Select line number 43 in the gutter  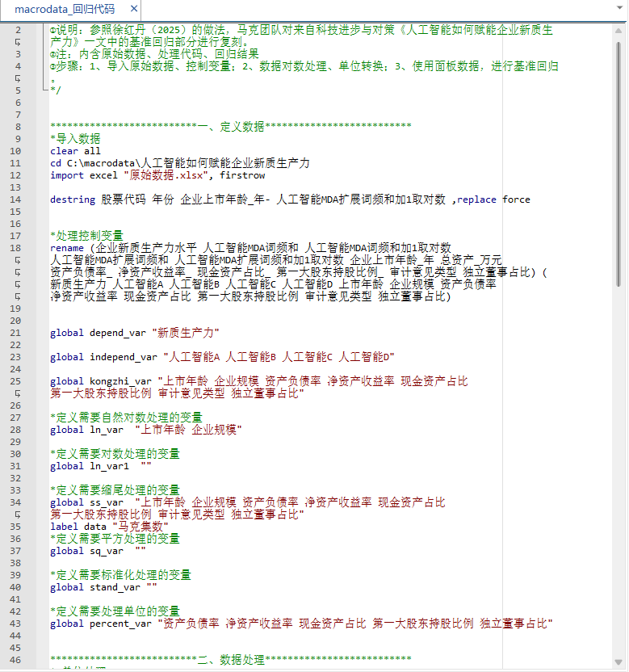coord(18,624)
